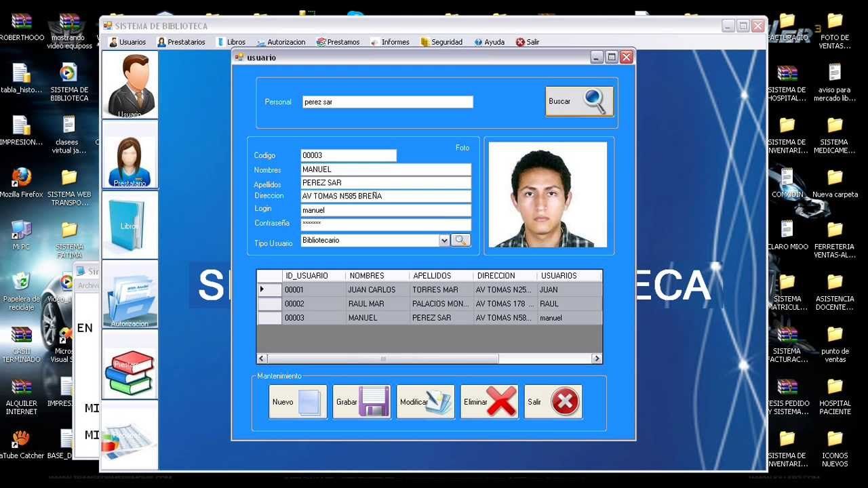This screenshot has height=488, width=868.
Task: Click the Nuevo button
Action: click(298, 402)
